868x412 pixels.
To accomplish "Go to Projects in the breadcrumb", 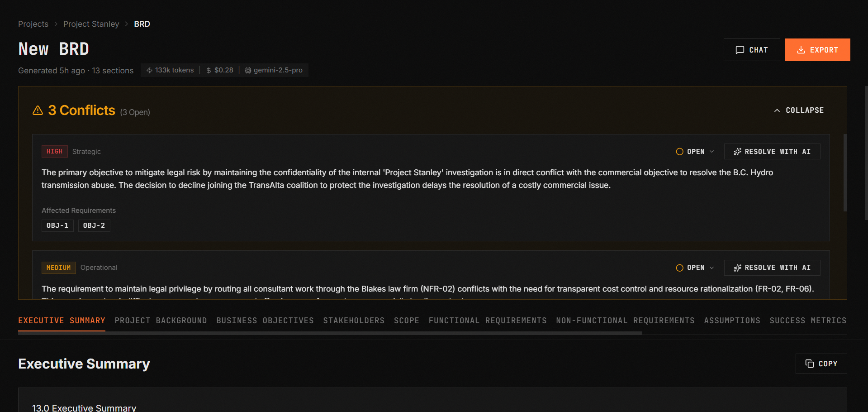I will [33, 24].
